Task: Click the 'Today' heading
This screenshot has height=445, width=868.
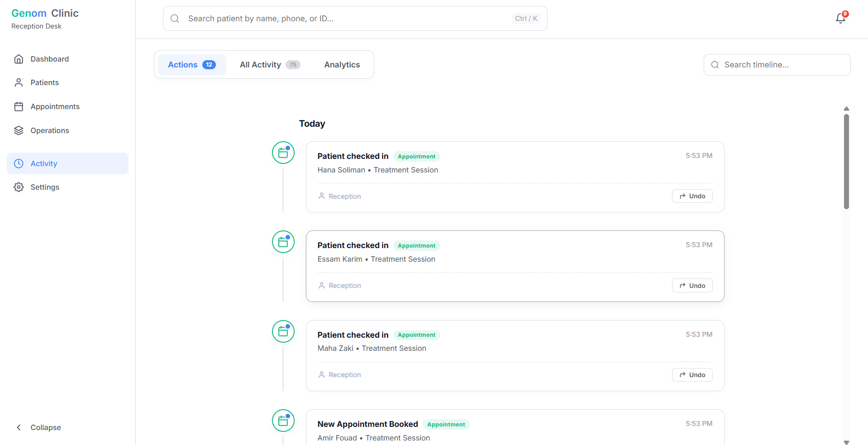Action: click(x=312, y=124)
